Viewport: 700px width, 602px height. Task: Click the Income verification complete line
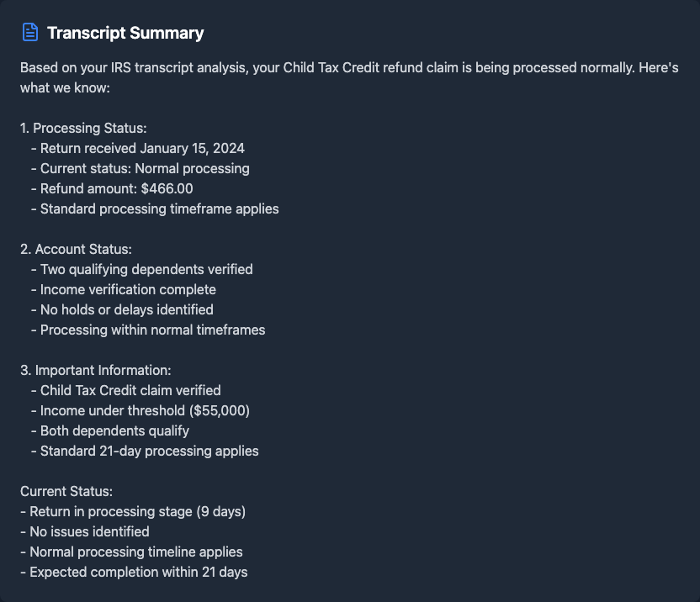pos(128,289)
